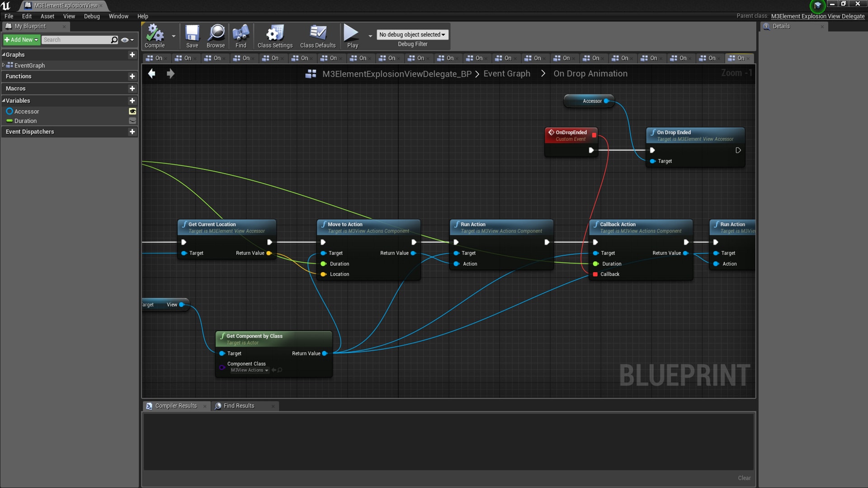Open parent class M3Element Explosion View Delegate link
The image size is (868, 488).
tap(817, 16)
